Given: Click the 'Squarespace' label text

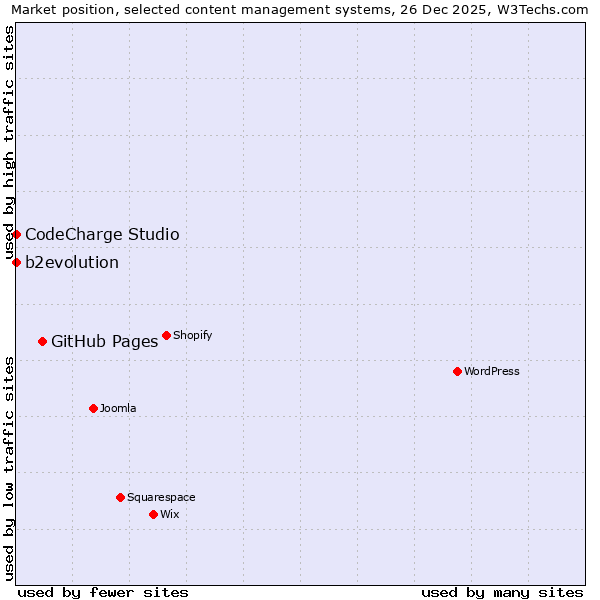Looking at the screenshot, I should (161, 497).
